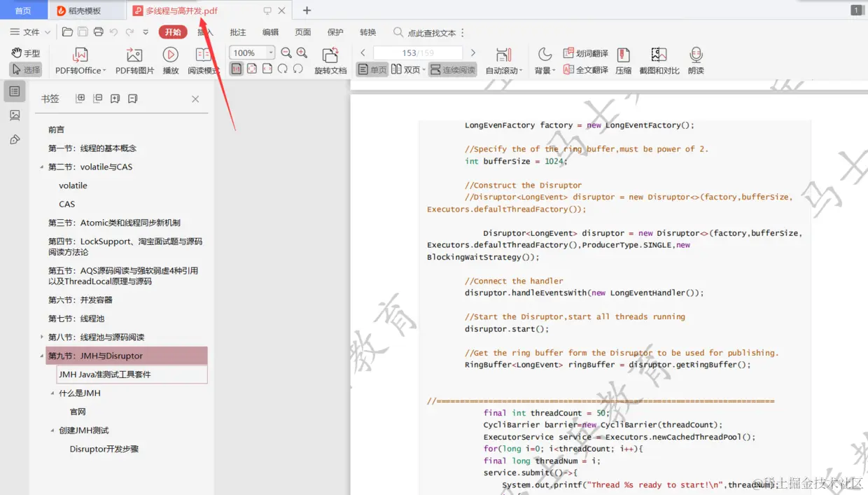Open a new tab with plus button
The image size is (868, 495).
click(307, 11)
